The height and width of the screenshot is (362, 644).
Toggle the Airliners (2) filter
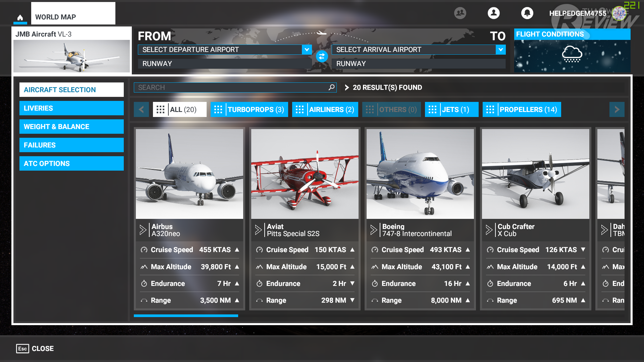pos(325,110)
